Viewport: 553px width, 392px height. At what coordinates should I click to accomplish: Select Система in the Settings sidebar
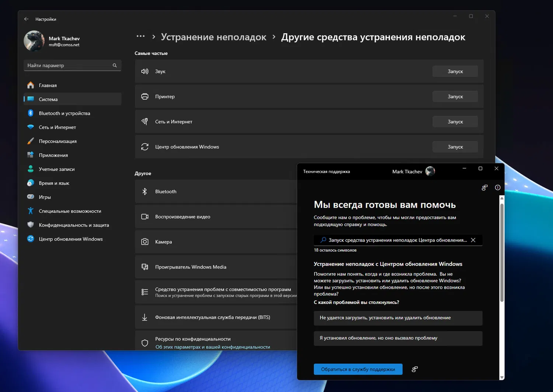click(x=72, y=99)
